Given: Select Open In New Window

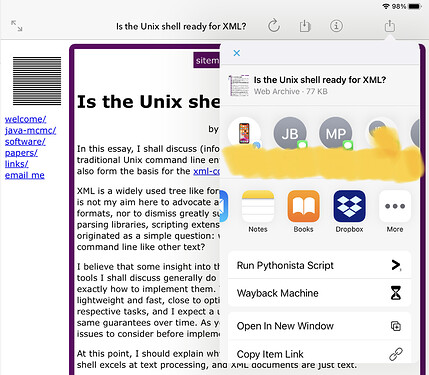Looking at the screenshot, I should [320, 326].
